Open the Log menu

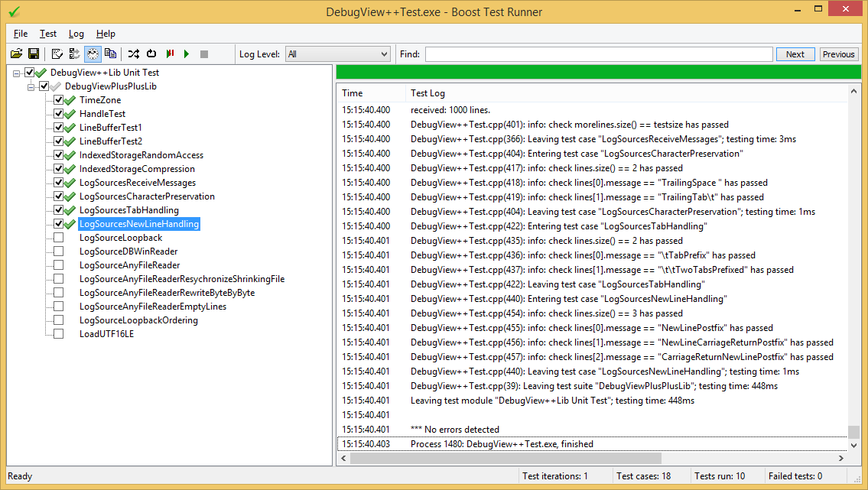tap(76, 34)
